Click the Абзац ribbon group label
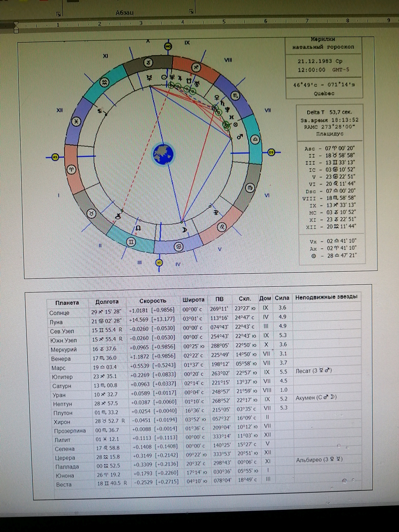This screenshot has width=399, height=532. (x=124, y=13)
